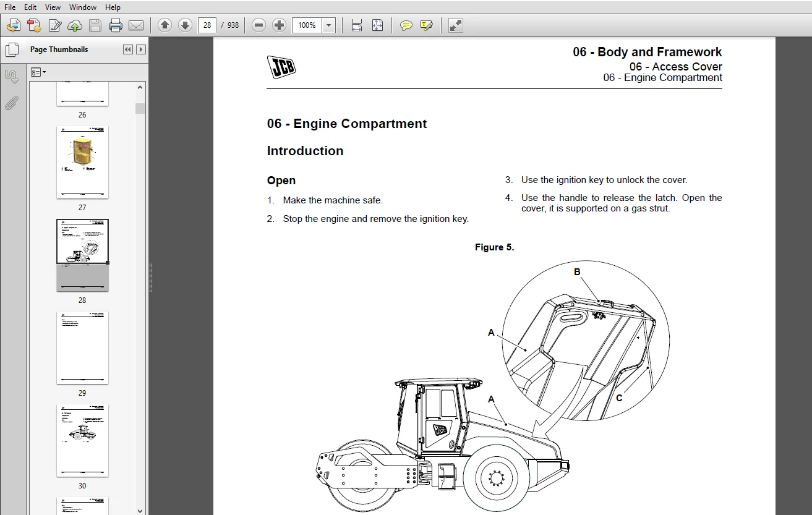Screen dimensions: 812x515
Task: Expand panel with the right arrow button
Action: [141, 49]
